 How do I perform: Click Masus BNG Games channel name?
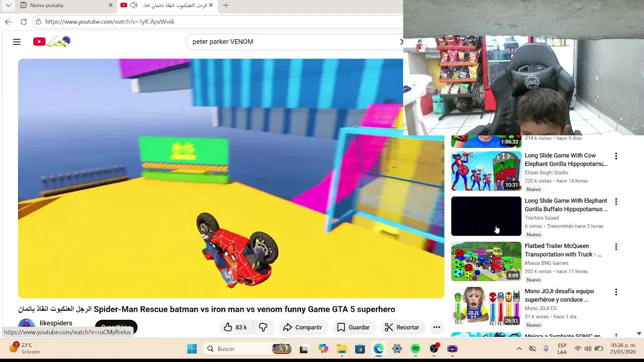tap(546, 263)
